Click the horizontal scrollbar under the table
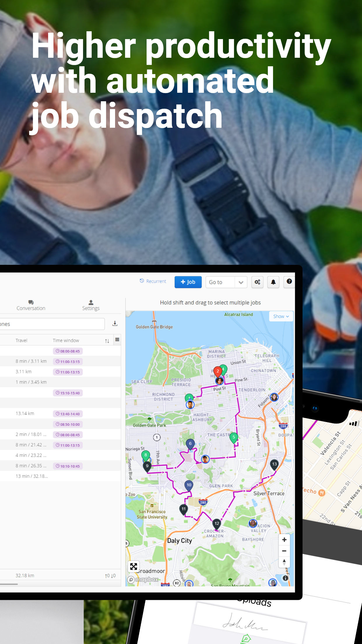362x644 pixels. pos(9,584)
